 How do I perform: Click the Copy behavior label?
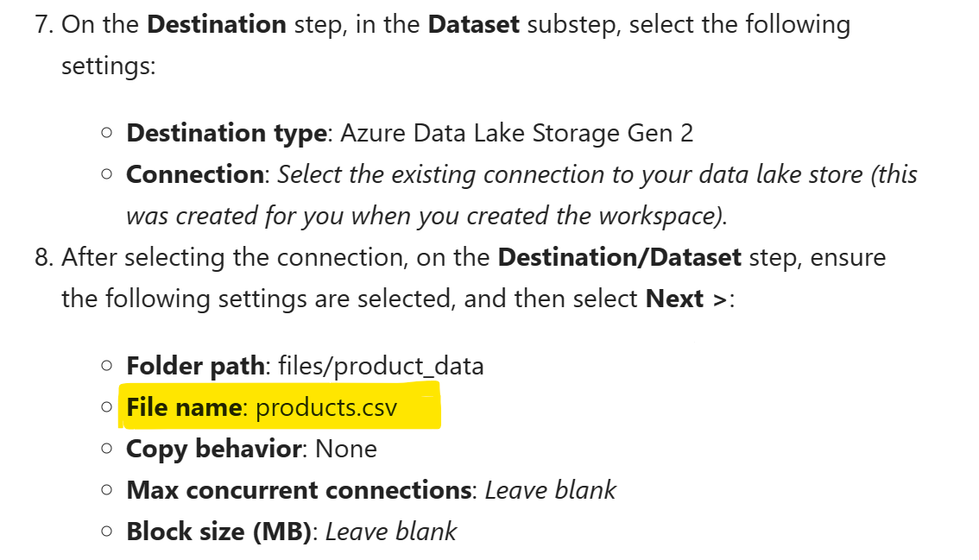tap(214, 449)
